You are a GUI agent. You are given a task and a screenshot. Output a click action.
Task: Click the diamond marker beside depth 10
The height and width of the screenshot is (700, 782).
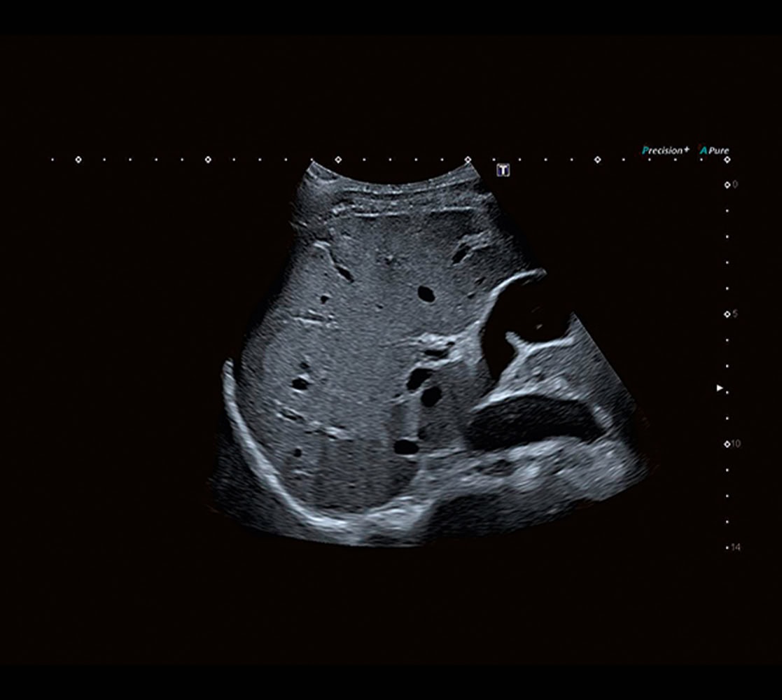(727, 444)
